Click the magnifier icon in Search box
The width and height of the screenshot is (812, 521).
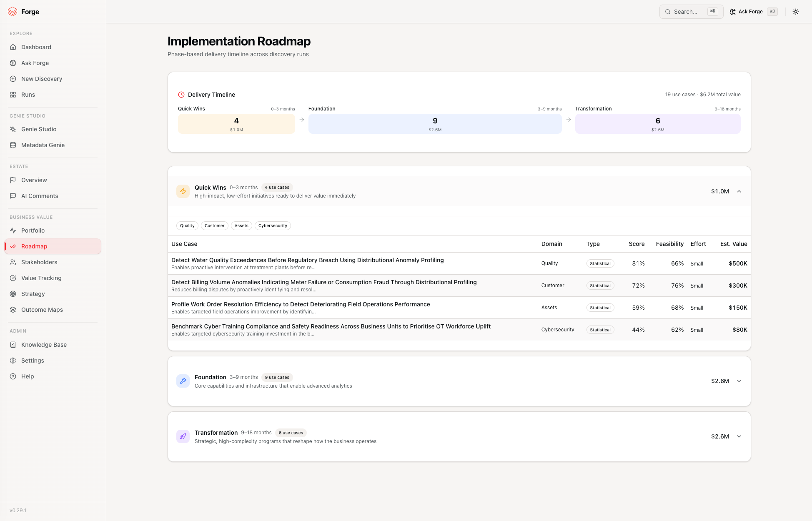coord(668,12)
